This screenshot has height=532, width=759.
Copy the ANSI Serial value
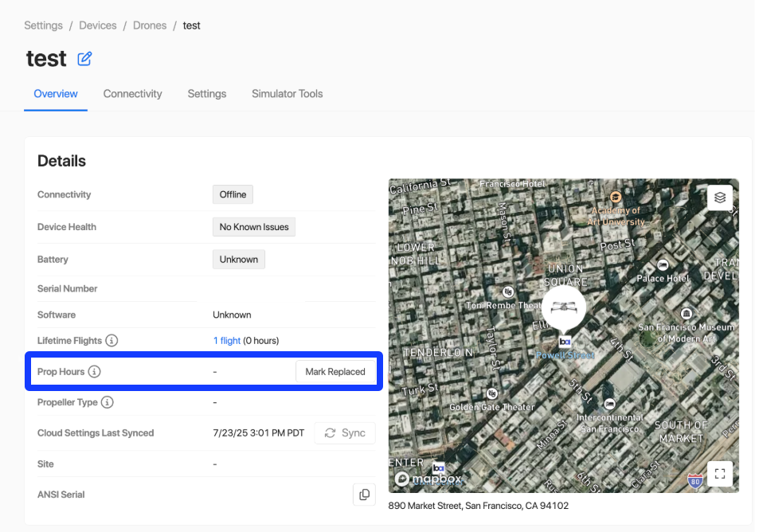pos(364,495)
